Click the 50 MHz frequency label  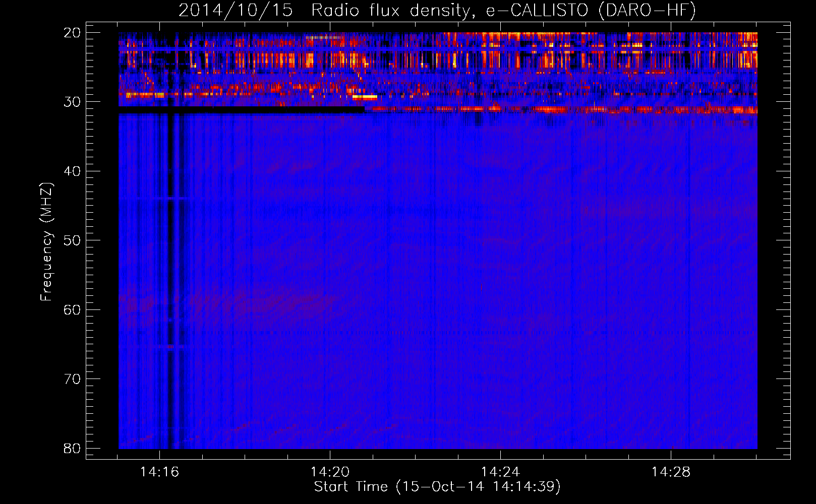[72, 240]
